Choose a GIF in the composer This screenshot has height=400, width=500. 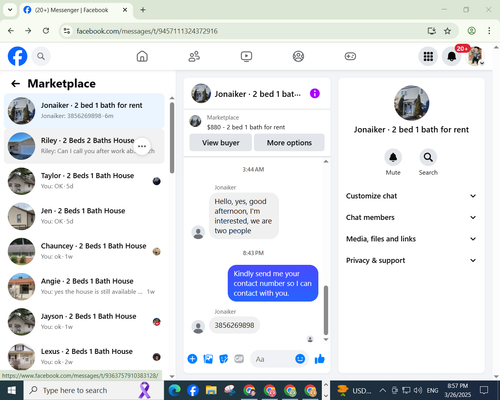pos(239,359)
